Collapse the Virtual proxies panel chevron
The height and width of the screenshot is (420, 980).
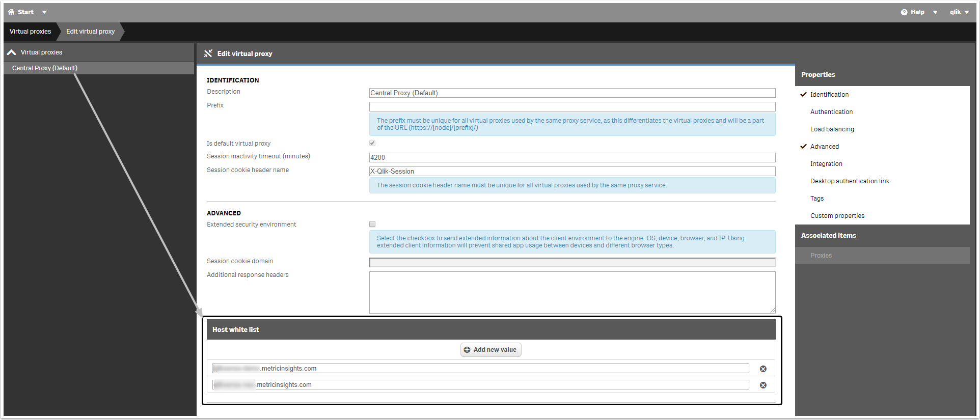tap(11, 52)
